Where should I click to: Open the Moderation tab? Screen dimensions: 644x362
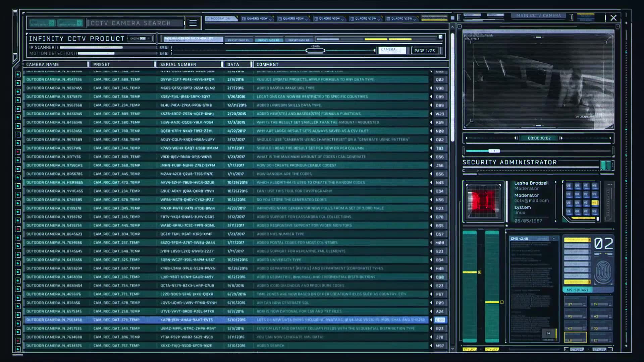221,19
